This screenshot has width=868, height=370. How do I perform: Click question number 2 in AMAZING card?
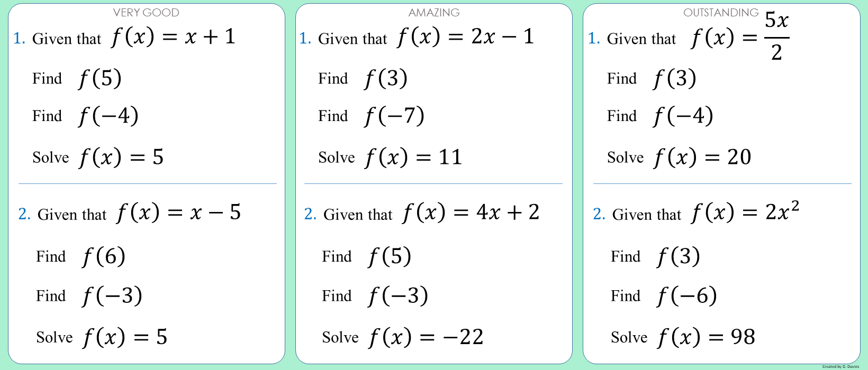click(x=310, y=214)
